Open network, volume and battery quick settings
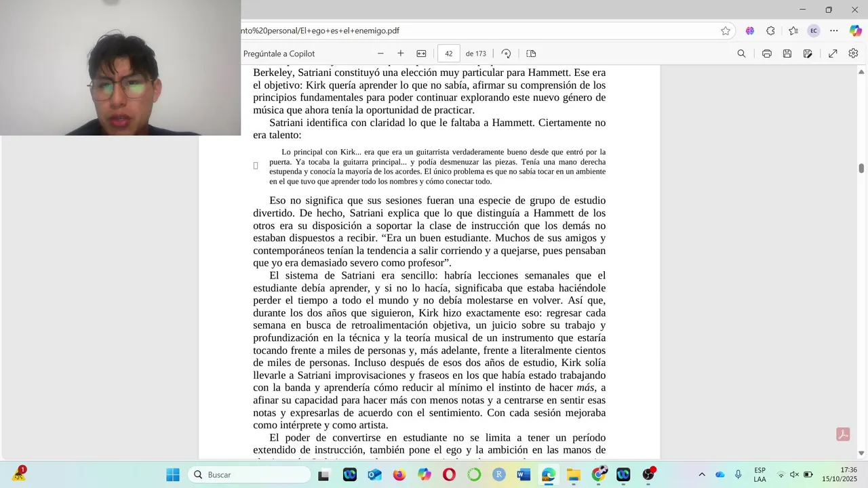 tap(794, 474)
